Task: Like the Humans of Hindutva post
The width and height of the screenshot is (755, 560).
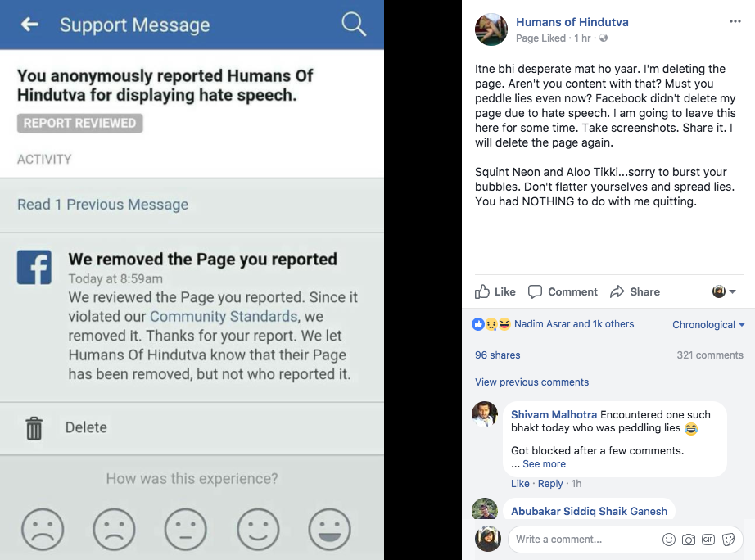Action: (495, 291)
